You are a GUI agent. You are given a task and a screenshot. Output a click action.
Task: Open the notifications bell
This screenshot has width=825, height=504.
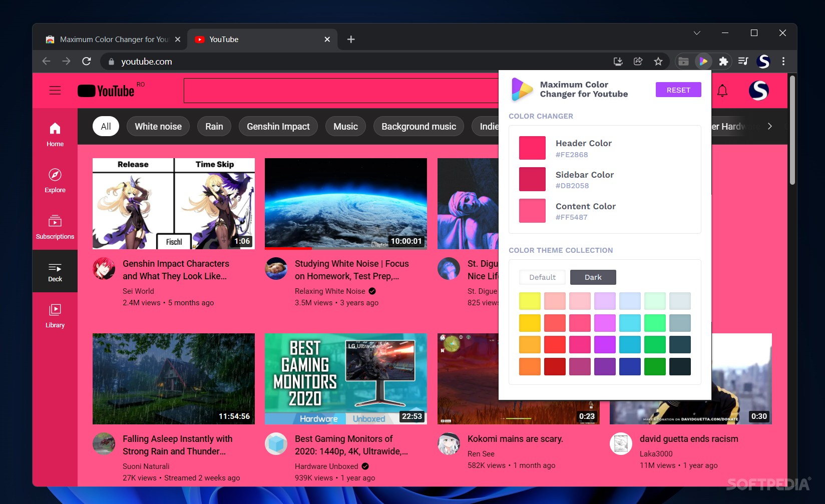tap(722, 91)
